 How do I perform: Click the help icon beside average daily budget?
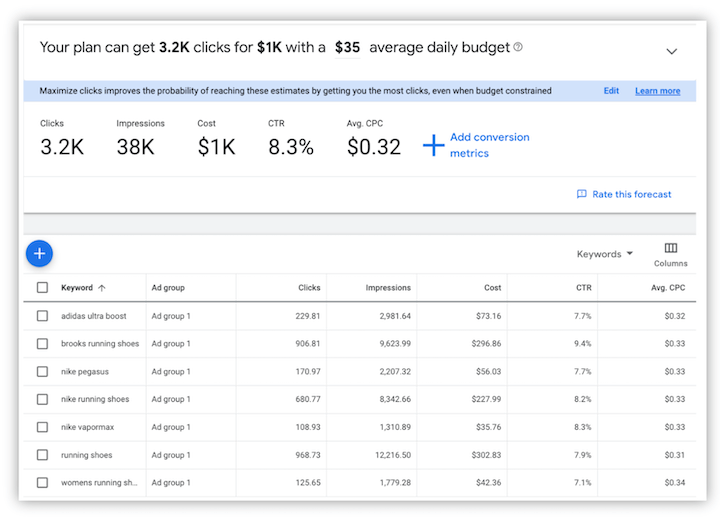(x=518, y=48)
